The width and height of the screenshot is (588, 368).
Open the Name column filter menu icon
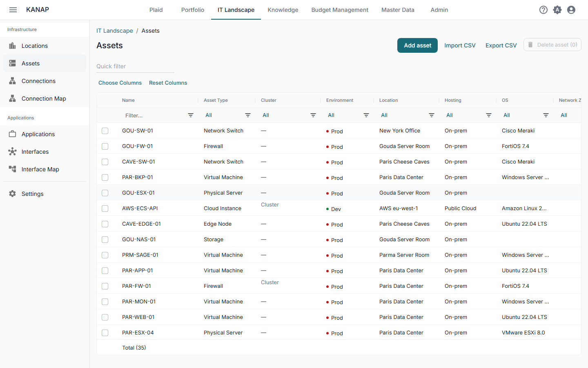pos(191,115)
